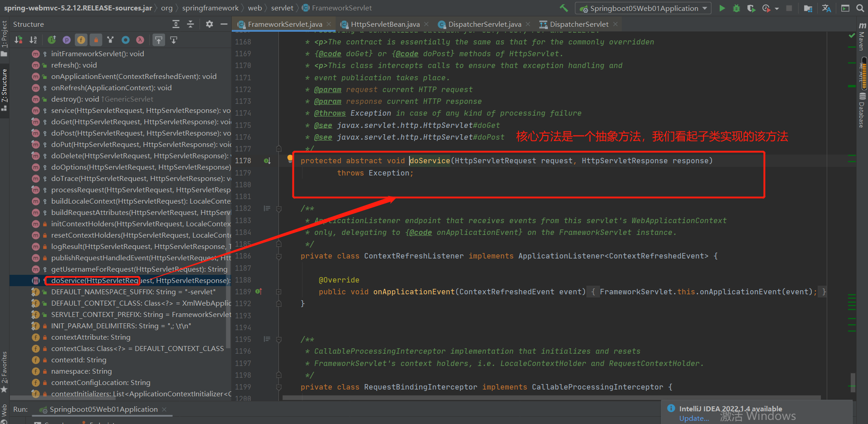
Task: Toggle Show Fields filter
Action: [81, 40]
